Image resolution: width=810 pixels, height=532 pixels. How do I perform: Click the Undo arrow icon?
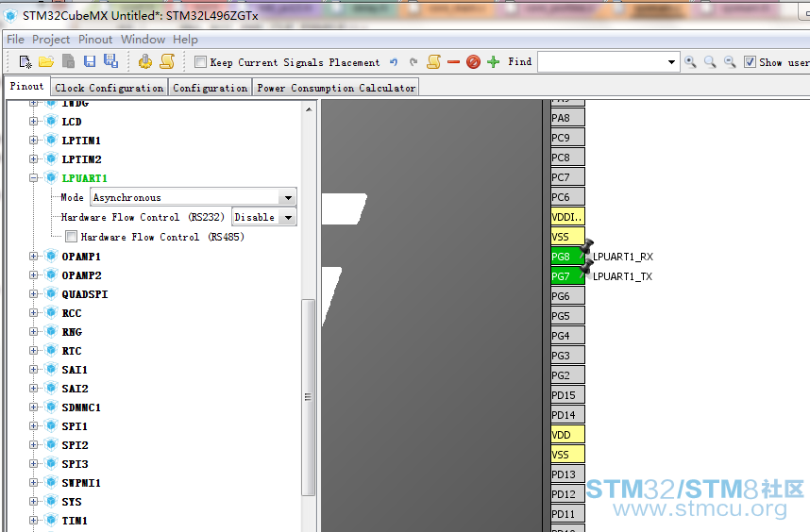[394, 62]
